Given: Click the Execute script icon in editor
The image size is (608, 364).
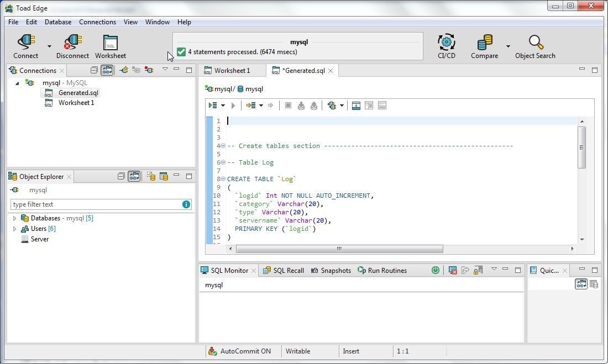Looking at the screenshot, I should [212, 105].
